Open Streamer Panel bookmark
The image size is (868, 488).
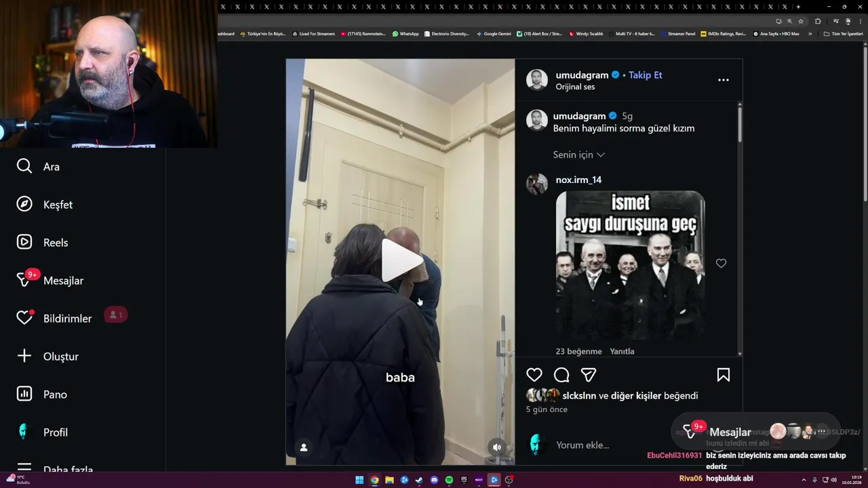[677, 34]
